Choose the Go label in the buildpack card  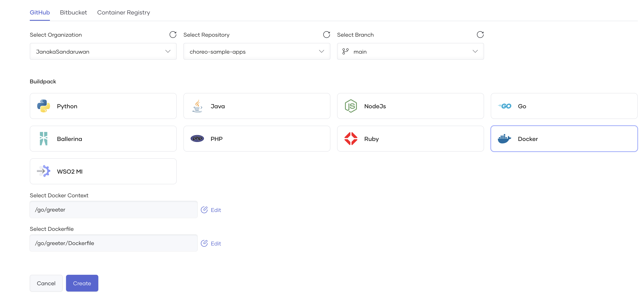[x=522, y=106]
